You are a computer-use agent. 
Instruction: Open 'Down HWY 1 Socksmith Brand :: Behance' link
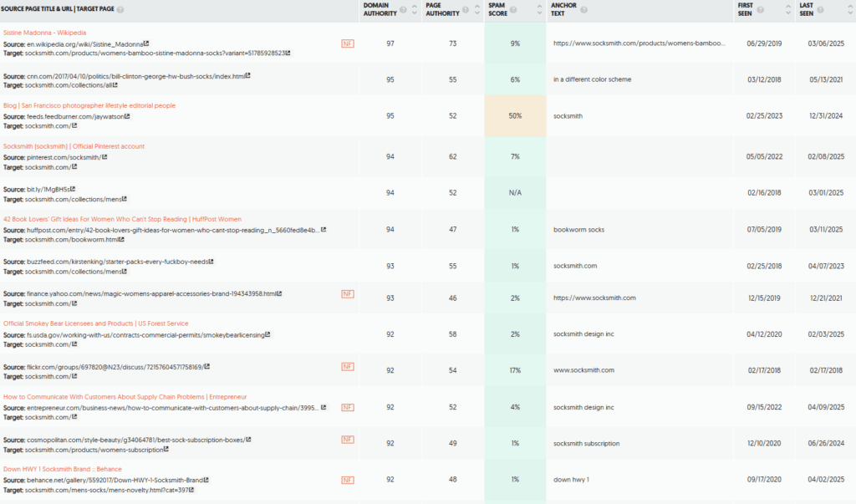click(x=63, y=469)
